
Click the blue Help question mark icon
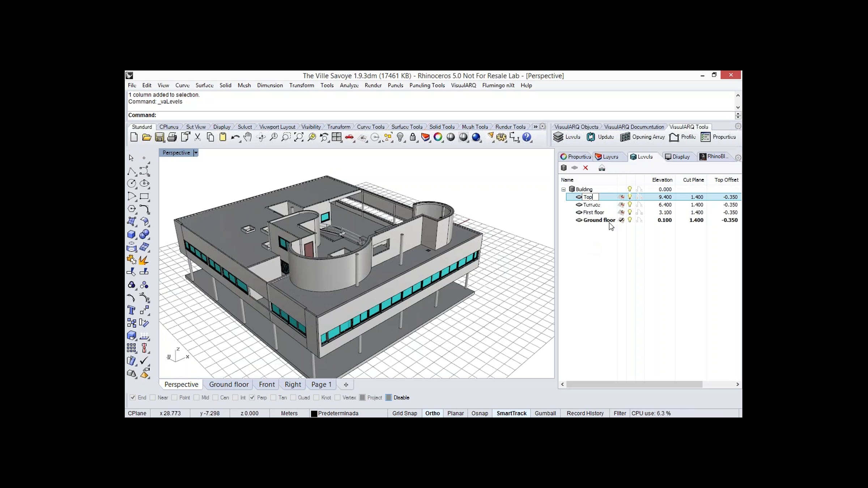point(527,137)
